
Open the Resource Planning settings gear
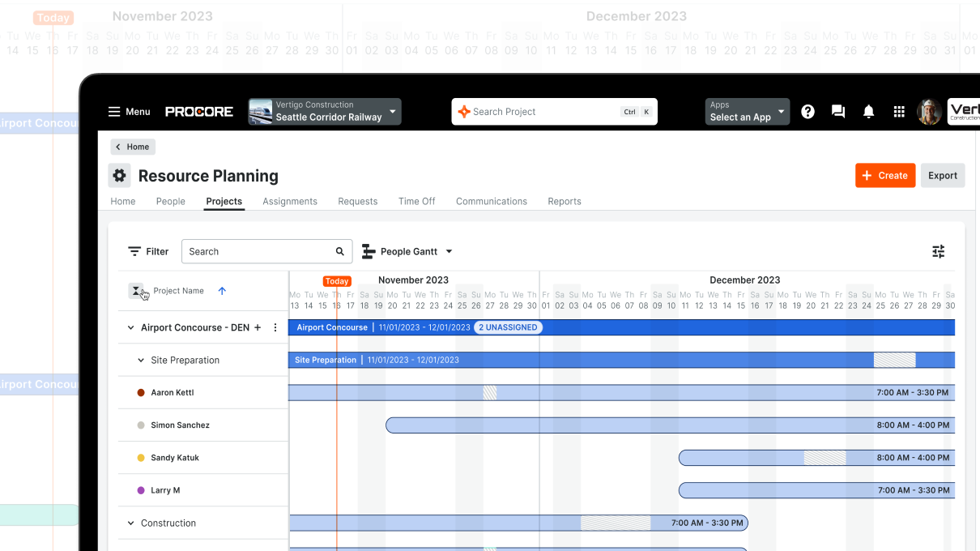click(x=119, y=175)
